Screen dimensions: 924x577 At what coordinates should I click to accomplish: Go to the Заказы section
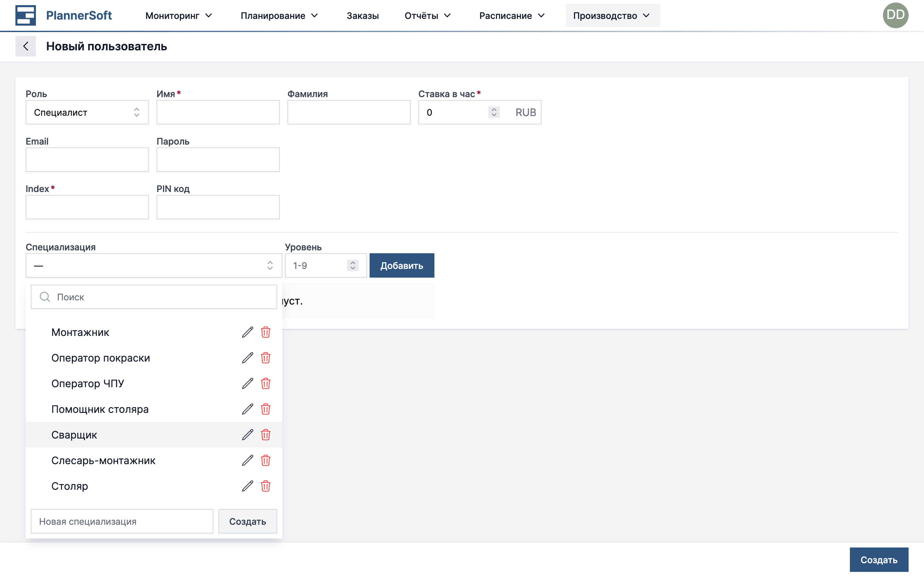pos(362,16)
